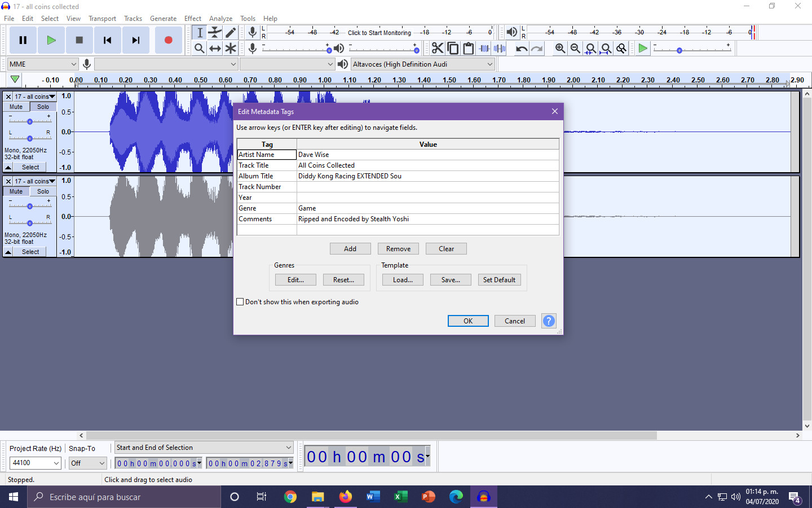This screenshot has width=812, height=508.
Task: Click Fit Selection to Width icon
Action: pyautogui.click(x=590, y=49)
